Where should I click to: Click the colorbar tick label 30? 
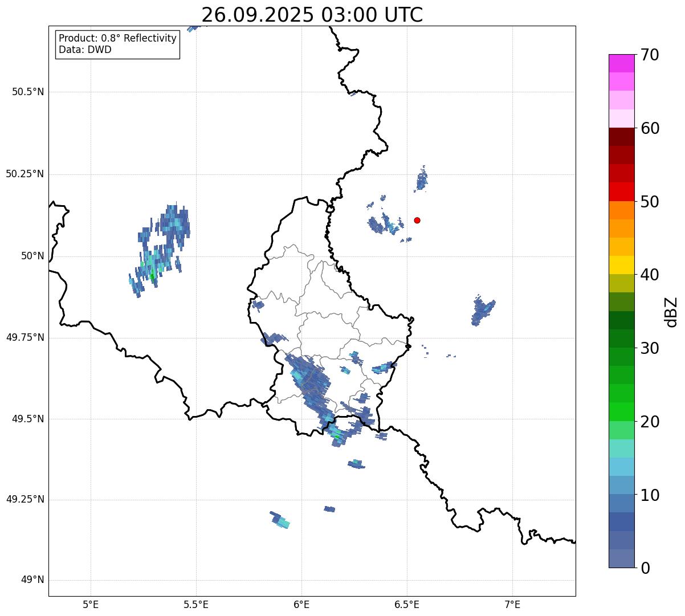coord(650,348)
